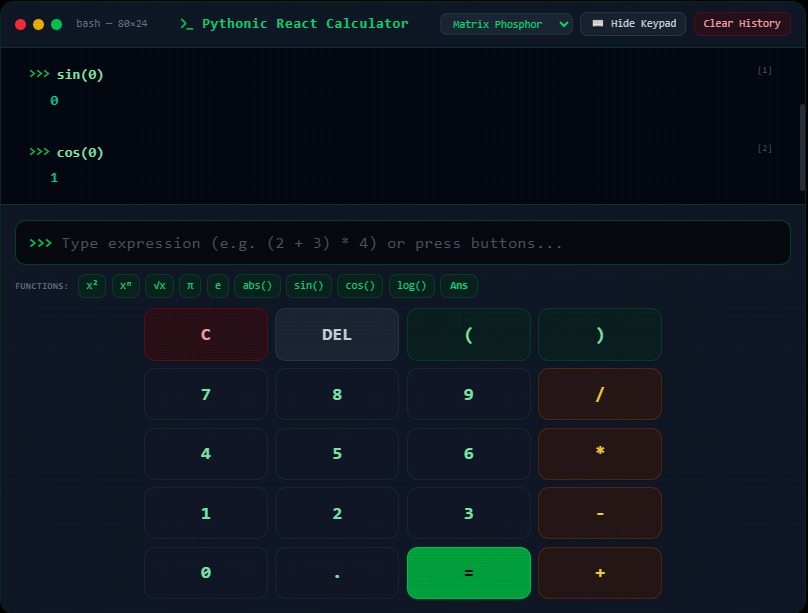Click the sin(0) history entry
The width and height of the screenshot is (808, 613).
[80, 75]
